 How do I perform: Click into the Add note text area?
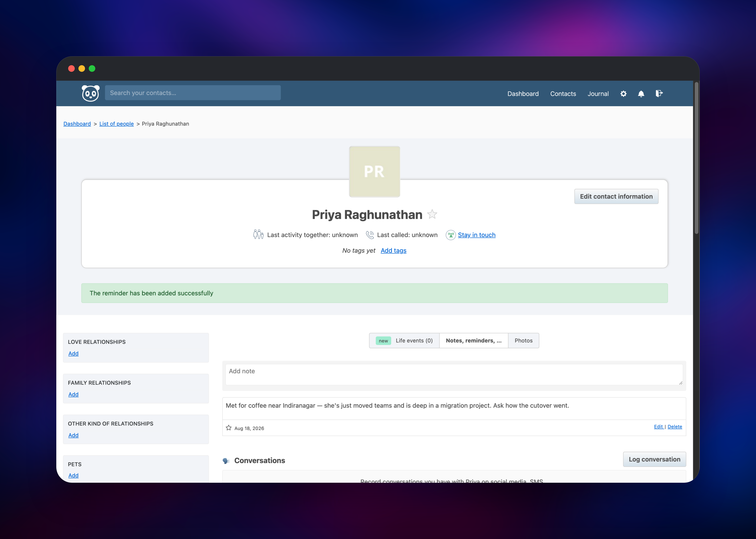pyautogui.click(x=454, y=375)
